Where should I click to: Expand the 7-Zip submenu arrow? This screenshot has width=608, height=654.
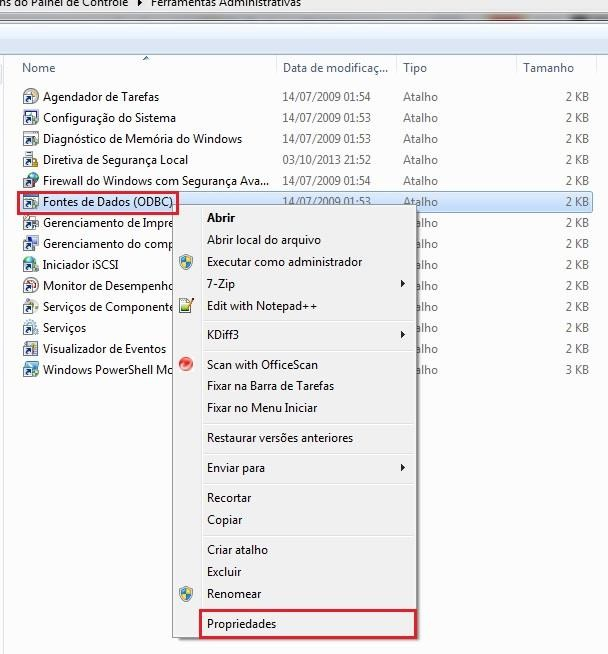click(x=402, y=284)
